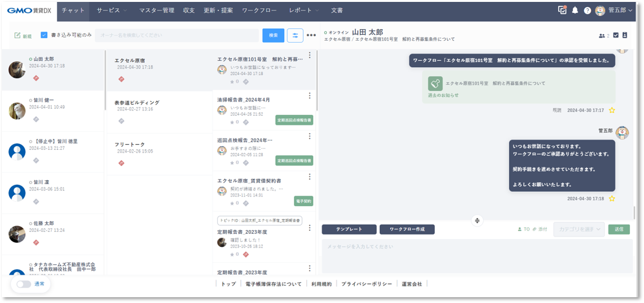The height and width of the screenshot is (303, 644).
Task: Uncheck 書き込み可能のみ checkbox
Action: [x=44, y=35]
